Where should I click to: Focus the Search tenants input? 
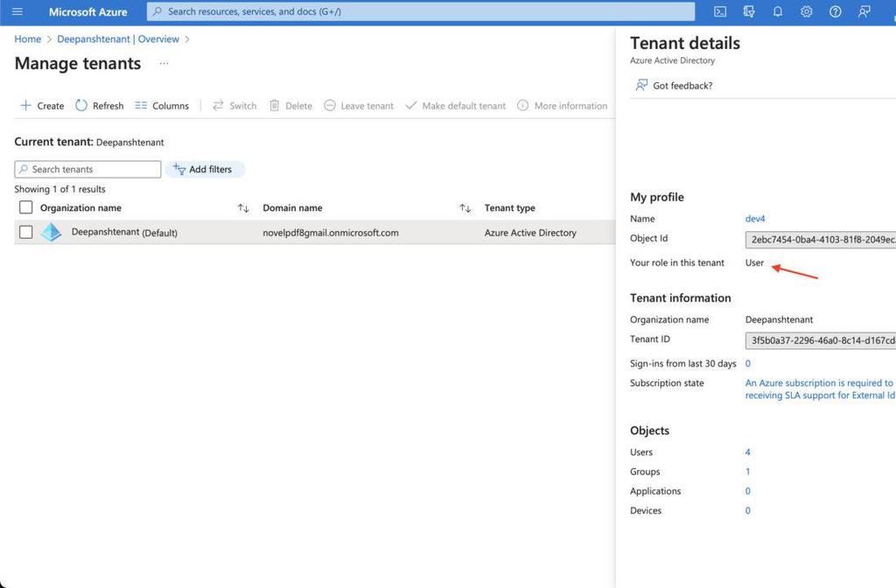tap(88, 169)
